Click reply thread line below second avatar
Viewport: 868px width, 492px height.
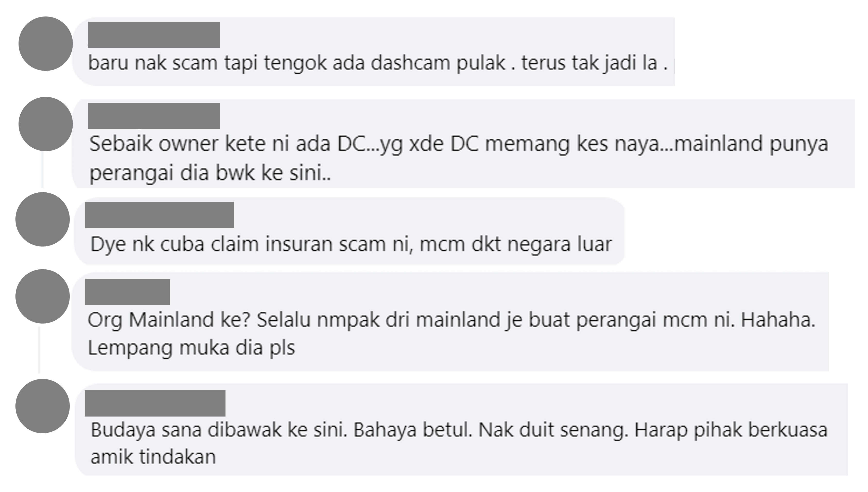point(42,170)
